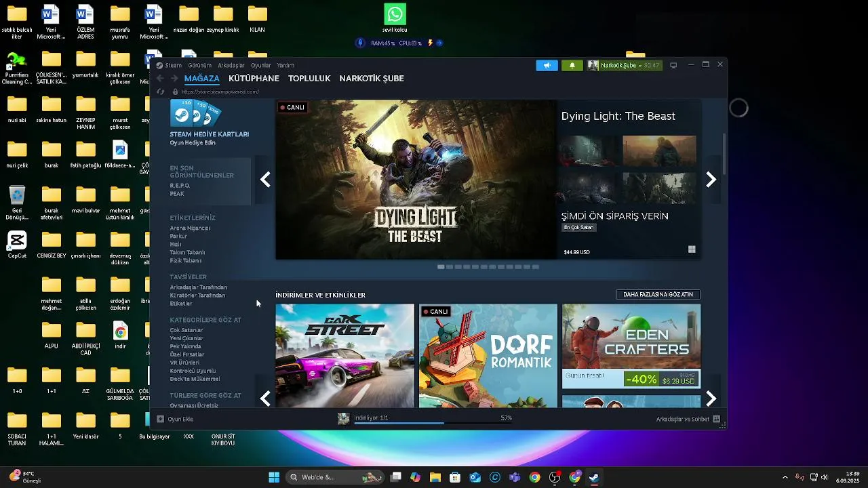Select the MAĞAZA store tab

click(201, 79)
